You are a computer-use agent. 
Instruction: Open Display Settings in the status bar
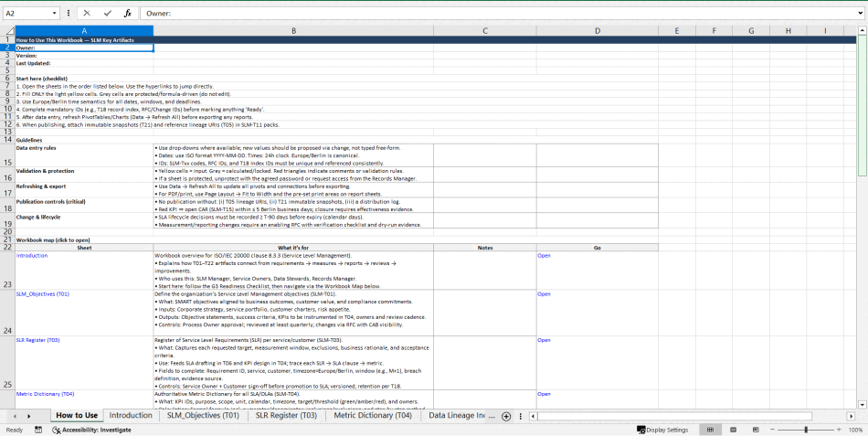[x=662, y=430]
